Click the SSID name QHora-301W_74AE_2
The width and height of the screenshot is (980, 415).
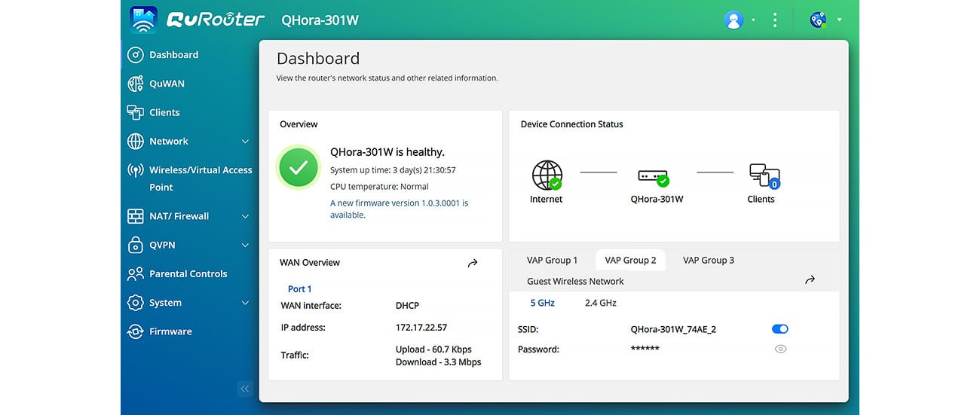[673, 329]
